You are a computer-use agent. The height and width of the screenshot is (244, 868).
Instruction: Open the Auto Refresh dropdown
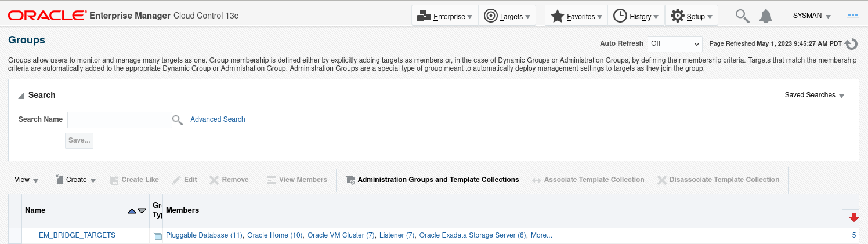[x=675, y=43]
